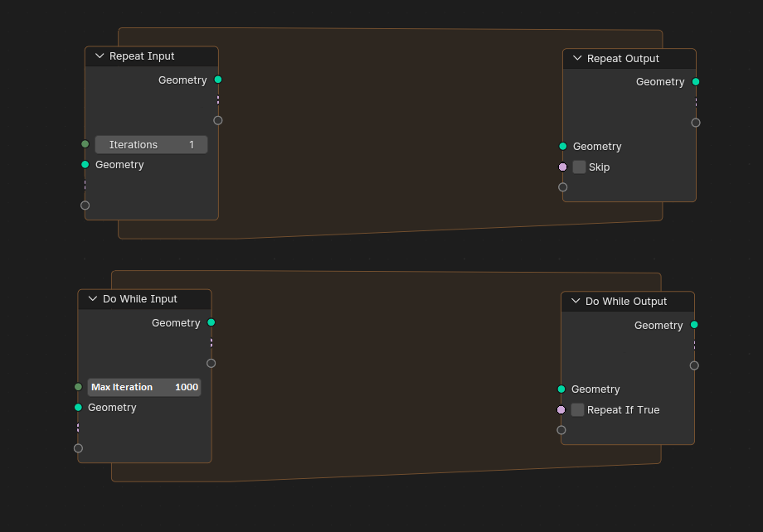Image resolution: width=763 pixels, height=532 pixels.
Task: Click Repeat Output's empty input socket
Action: pyautogui.click(x=563, y=187)
